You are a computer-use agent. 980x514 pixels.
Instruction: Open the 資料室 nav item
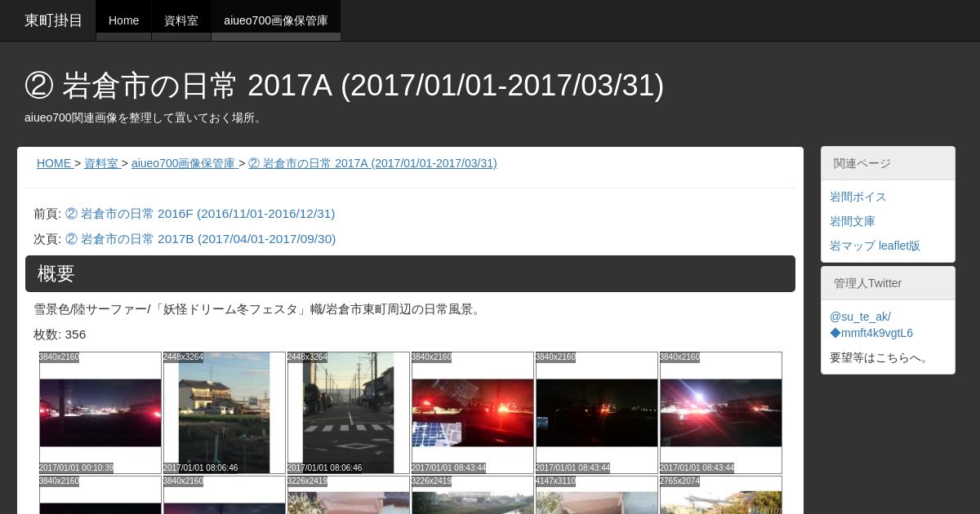coord(181,20)
